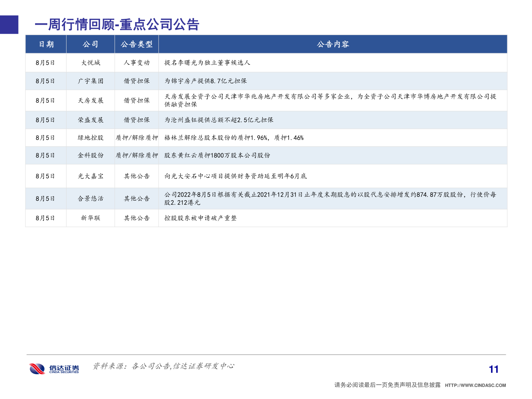532x399 pixels.
Task: Click the 荣盛发展 company name
Action: pos(91,120)
